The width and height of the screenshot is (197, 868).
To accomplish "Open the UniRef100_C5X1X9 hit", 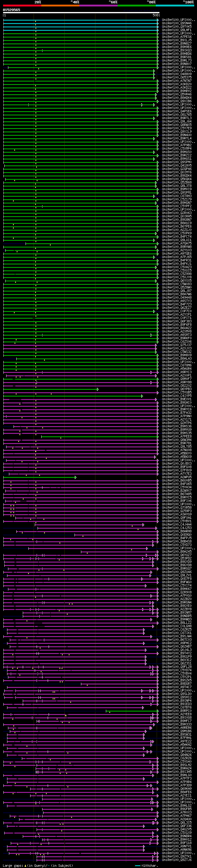I will 177,833.
